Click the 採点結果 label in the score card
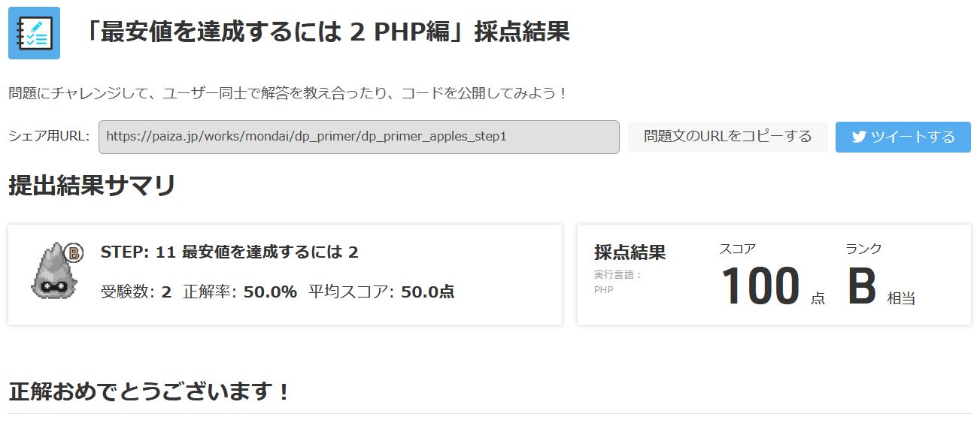980x423 pixels. 630,252
